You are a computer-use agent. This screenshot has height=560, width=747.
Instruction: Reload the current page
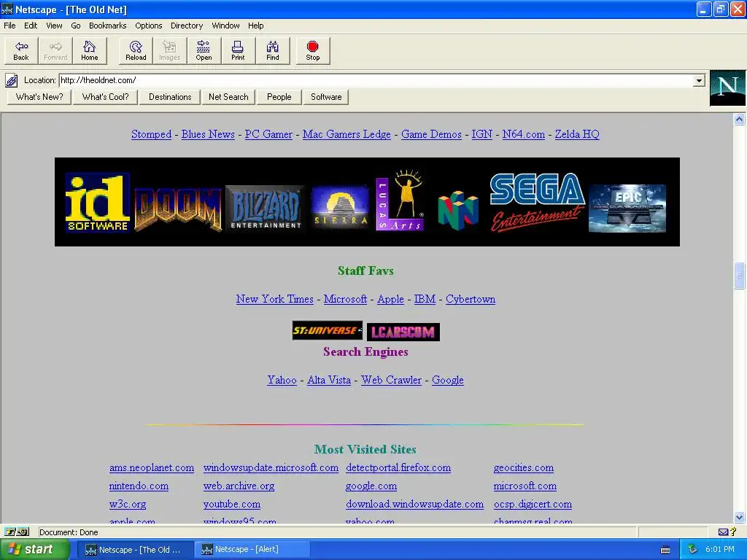(136, 50)
